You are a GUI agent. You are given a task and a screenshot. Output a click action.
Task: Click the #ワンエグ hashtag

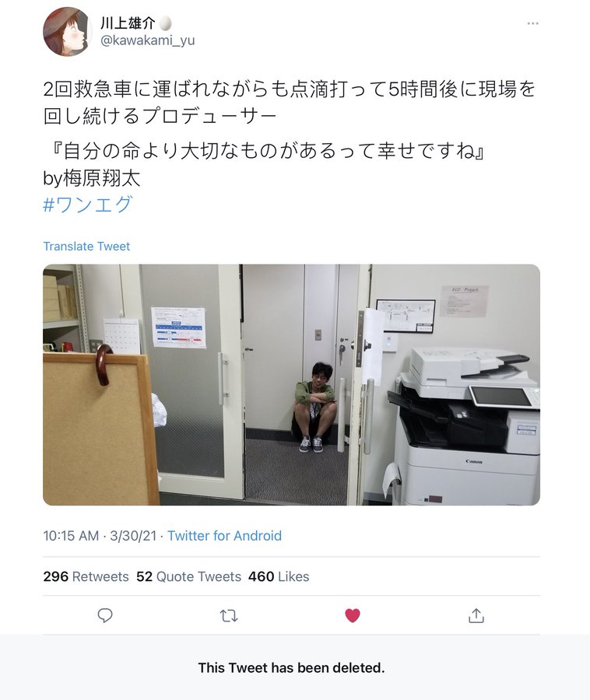[87, 205]
